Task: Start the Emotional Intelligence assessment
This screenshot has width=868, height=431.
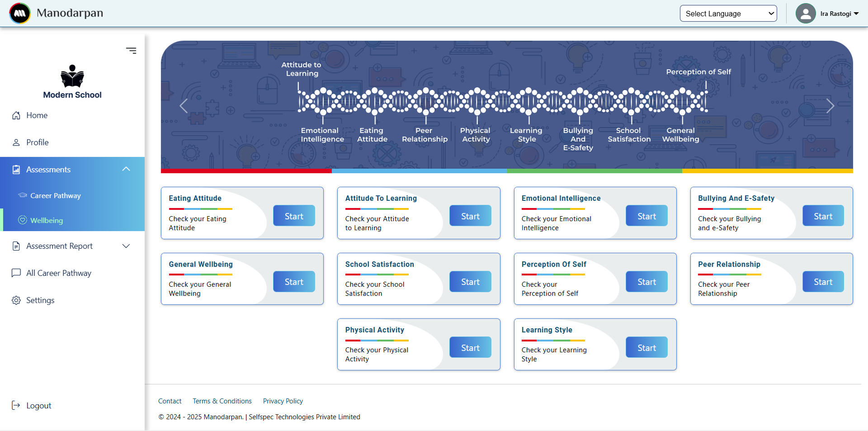Action: point(646,216)
